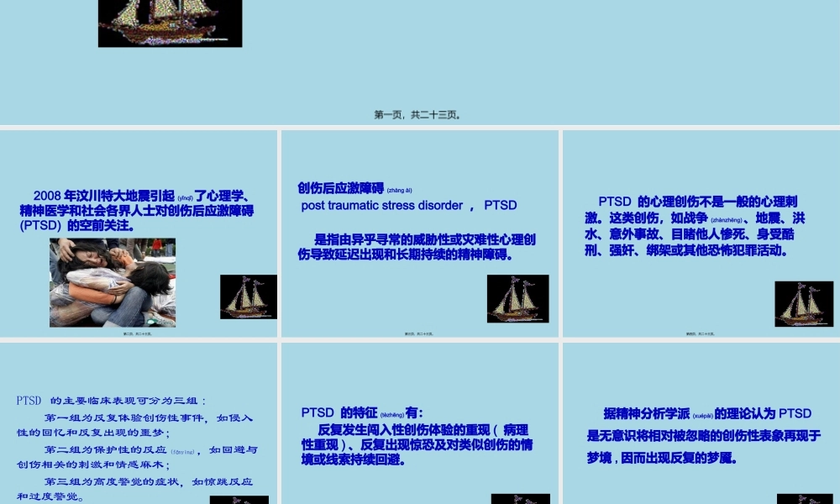Click the page label under the earthquake slide
Image resolution: width=840 pixels, height=504 pixels.
(x=139, y=333)
